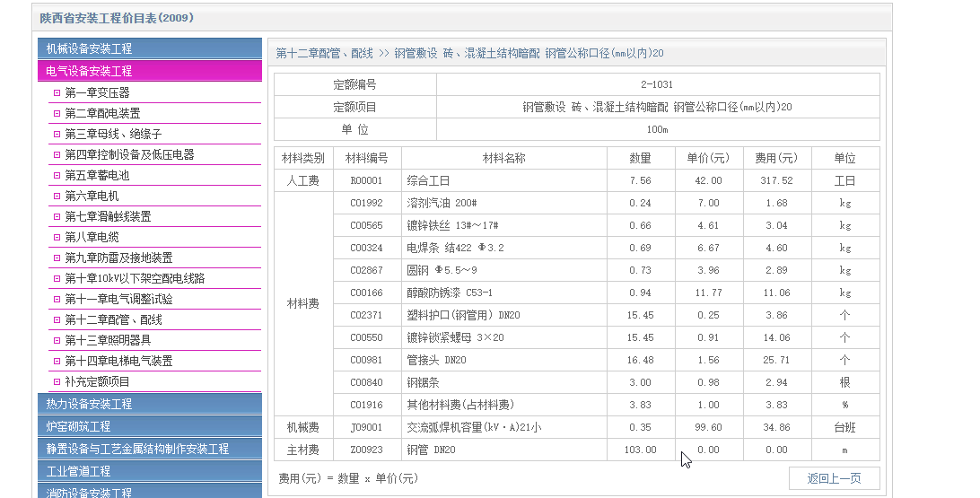Image resolution: width=980 pixels, height=498 pixels.
Task: Open chapter 第十一章电气调整试验
Action: click(118, 300)
